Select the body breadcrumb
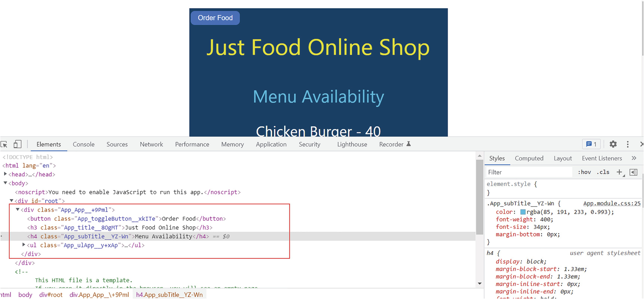The height and width of the screenshot is (299, 644). tap(25, 295)
